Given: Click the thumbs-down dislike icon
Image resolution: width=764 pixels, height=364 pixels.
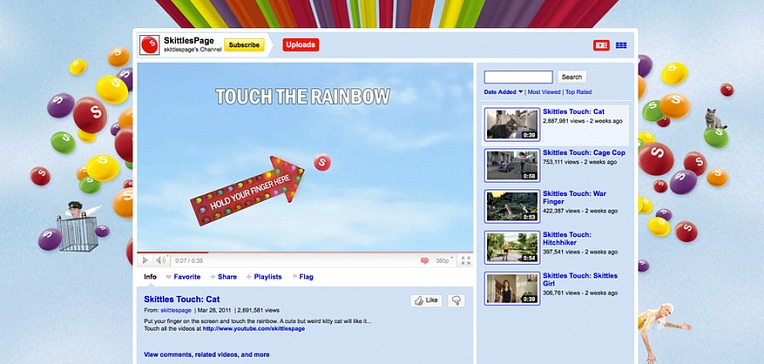Looking at the screenshot, I should tap(457, 301).
